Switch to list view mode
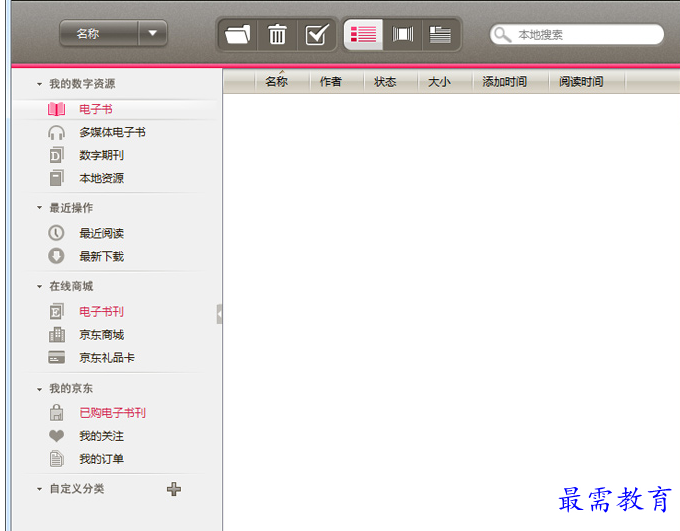Image resolution: width=680 pixels, height=531 pixels. click(x=363, y=35)
